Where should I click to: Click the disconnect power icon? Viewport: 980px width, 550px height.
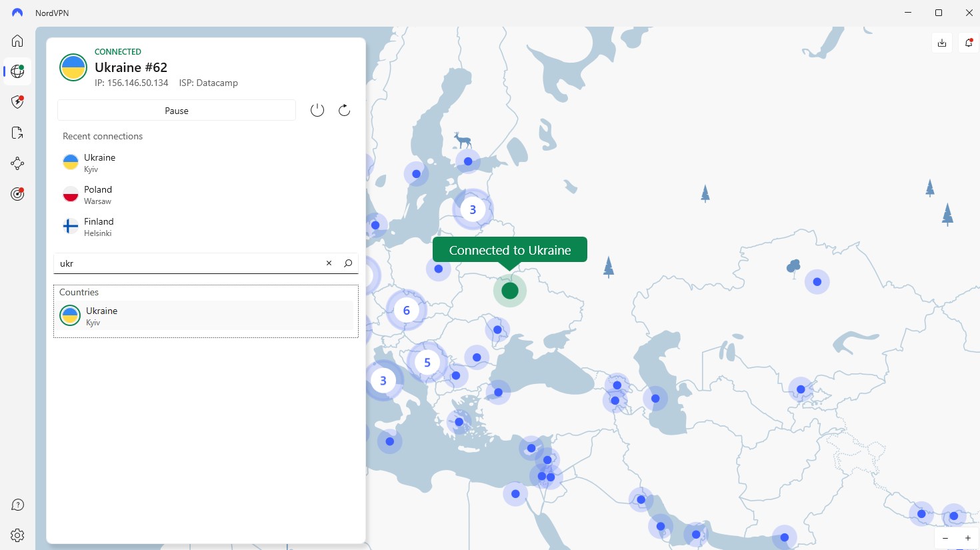click(x=317, y=110)
